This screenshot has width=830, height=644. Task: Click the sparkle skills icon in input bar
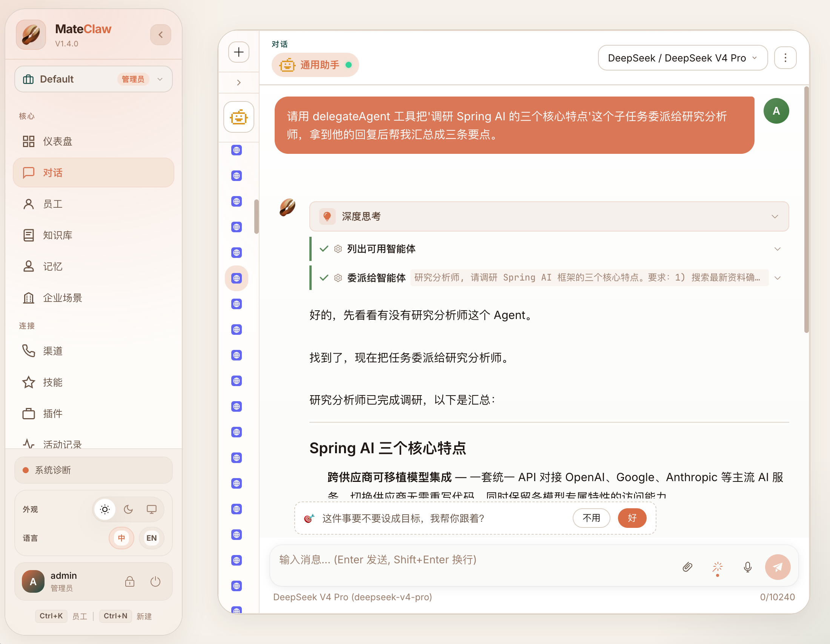pos(718,567)
